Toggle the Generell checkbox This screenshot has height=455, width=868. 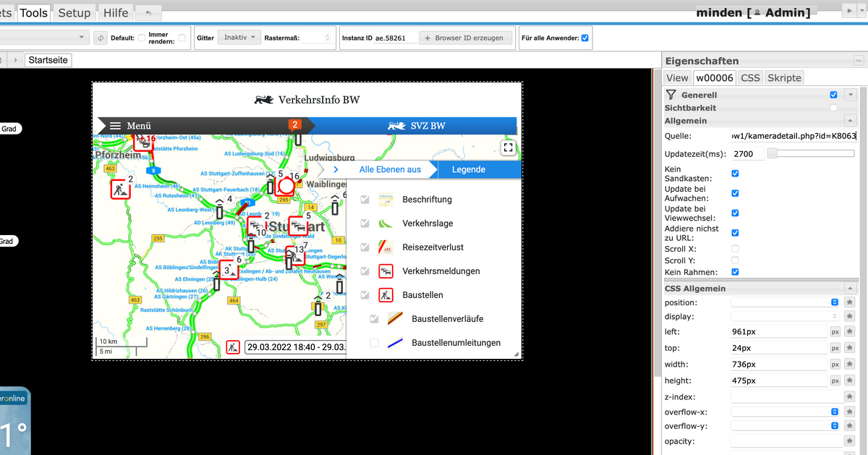pyautogui.click(x=833, y=95)
